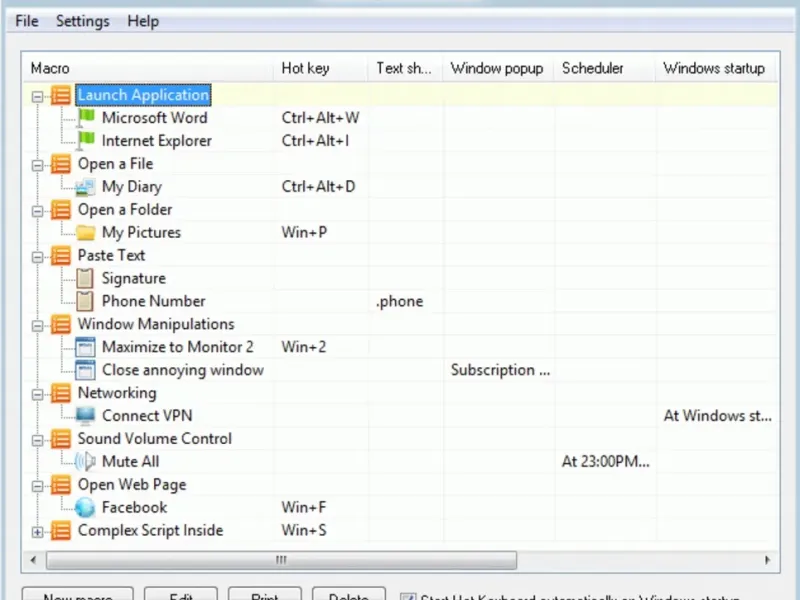
Task: Select the Microsoft Word green flag icon
Action: click(85, 118)
